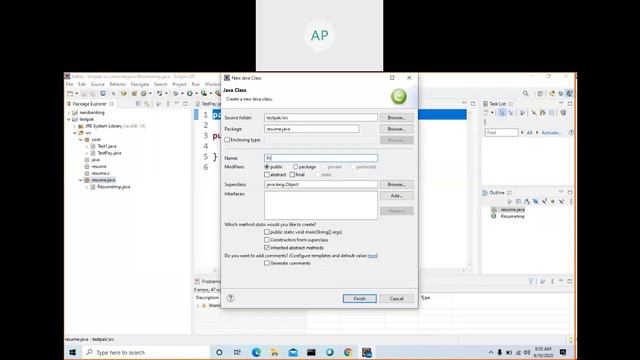Select ResumeImp.java in Package Explorer
Image resolution: width=640 pixels, height=360 pixels.
pyautogui.click(x=113, y=187)
